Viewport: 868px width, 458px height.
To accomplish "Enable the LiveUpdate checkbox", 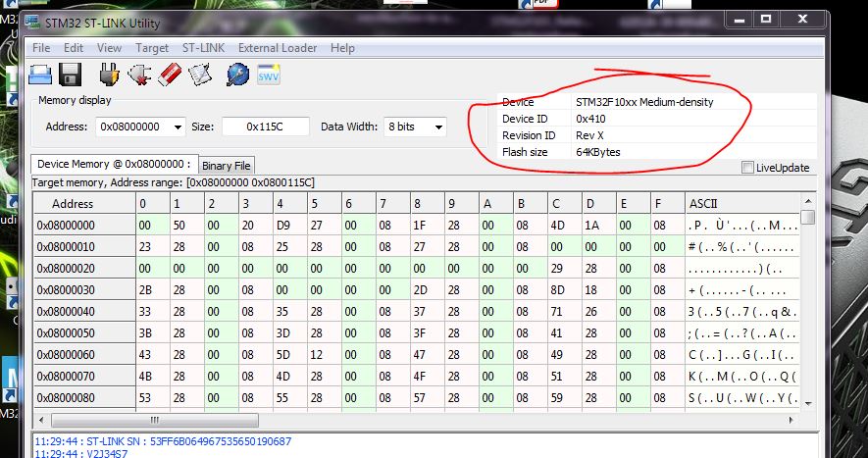I will 747,168.
